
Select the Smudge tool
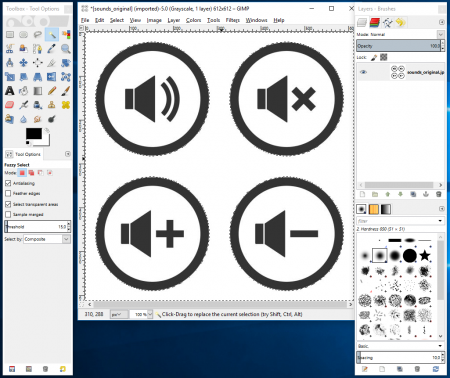pyautogui.click(x=37, y=119)
